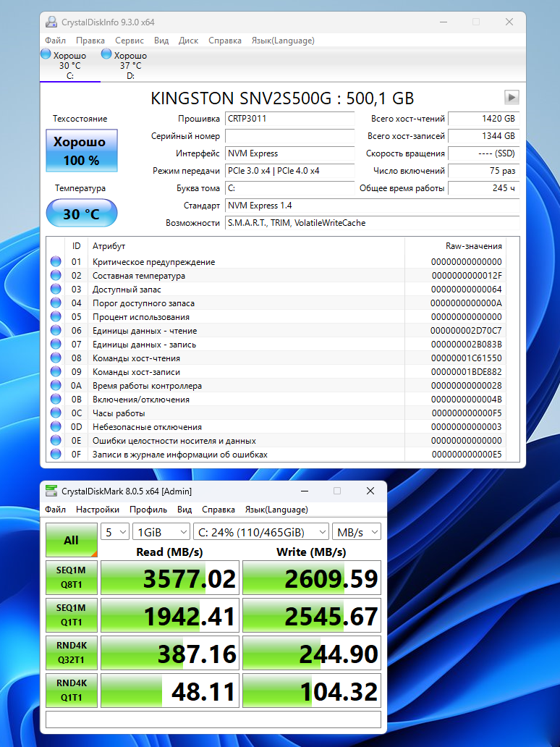Screen dimensions: 560x747
Task: Open Вид menu in CrystalDiskMark
Action: 184,510
